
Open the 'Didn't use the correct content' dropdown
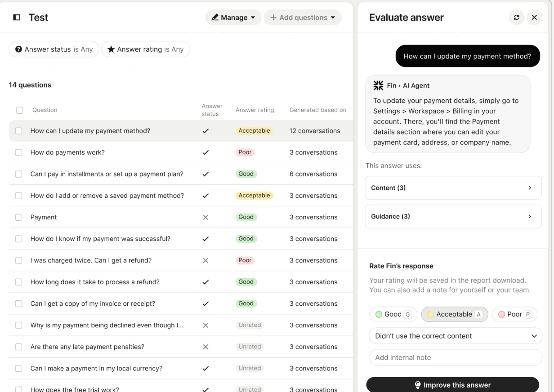click(456, 336)
